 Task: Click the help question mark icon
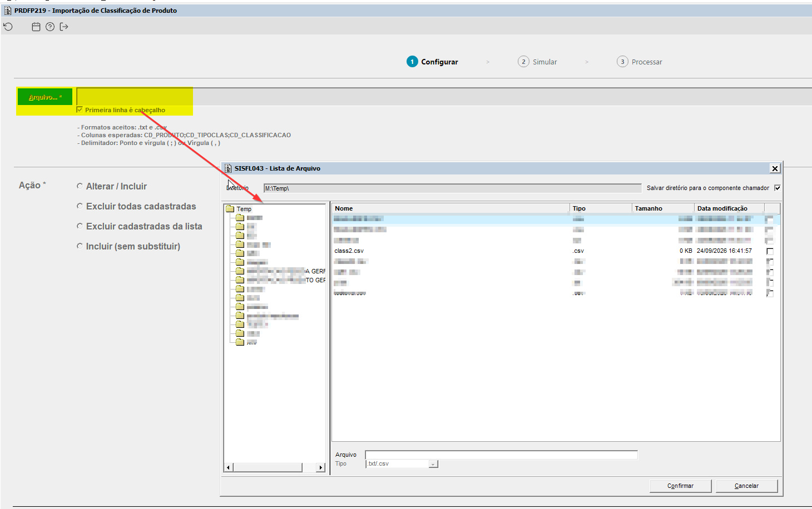(50, 27)
